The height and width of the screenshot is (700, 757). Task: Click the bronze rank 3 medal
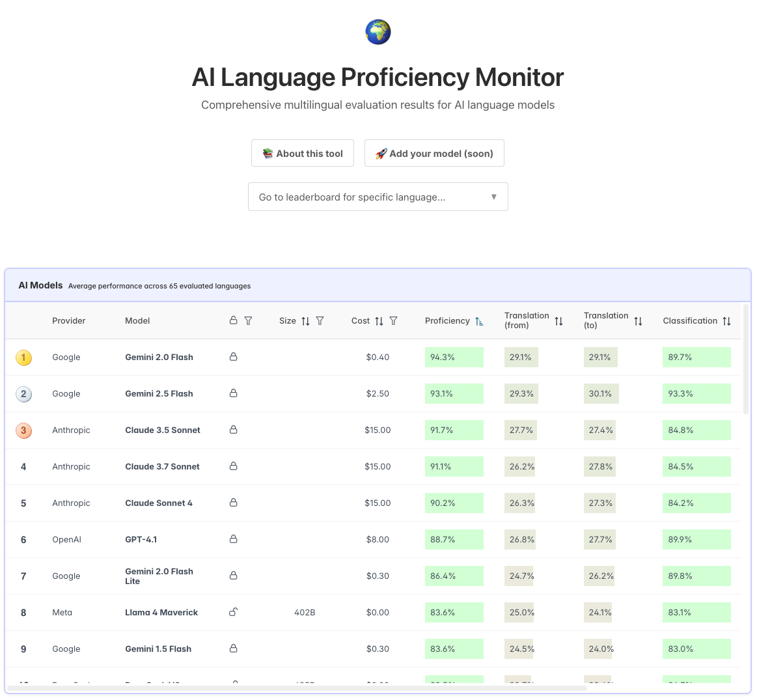(x=23, y=430)
